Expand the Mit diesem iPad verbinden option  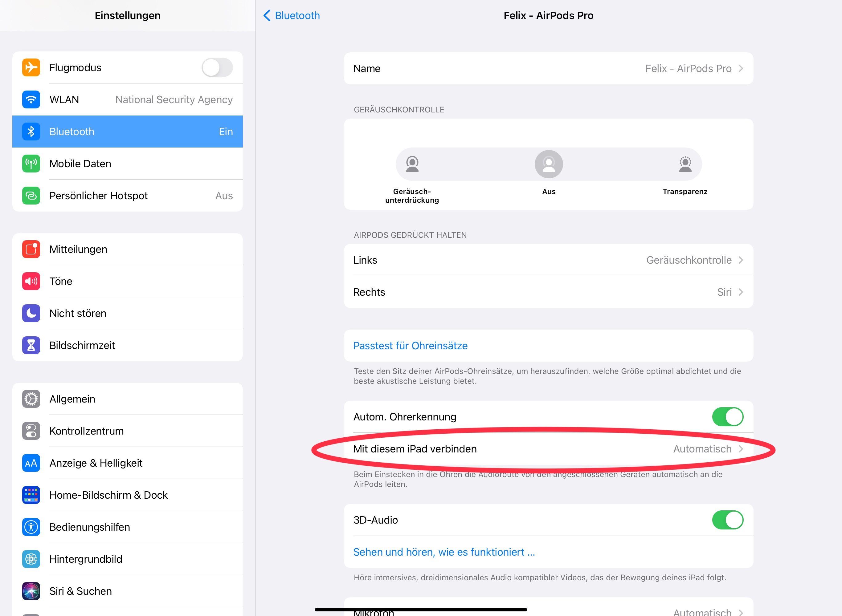click(548, 448)
